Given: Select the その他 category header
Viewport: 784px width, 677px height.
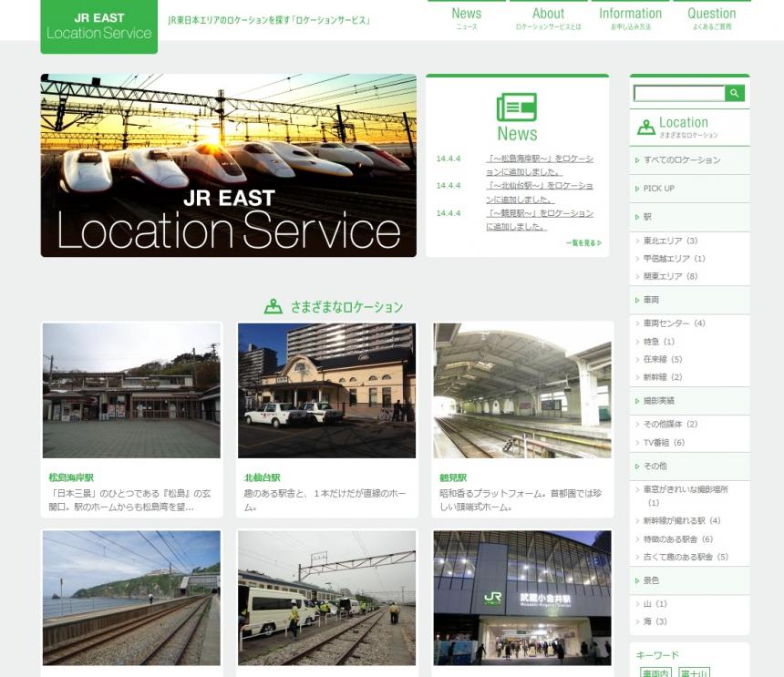Looking at the screenshot, I should pyautogui.click(x=689, y=467).
